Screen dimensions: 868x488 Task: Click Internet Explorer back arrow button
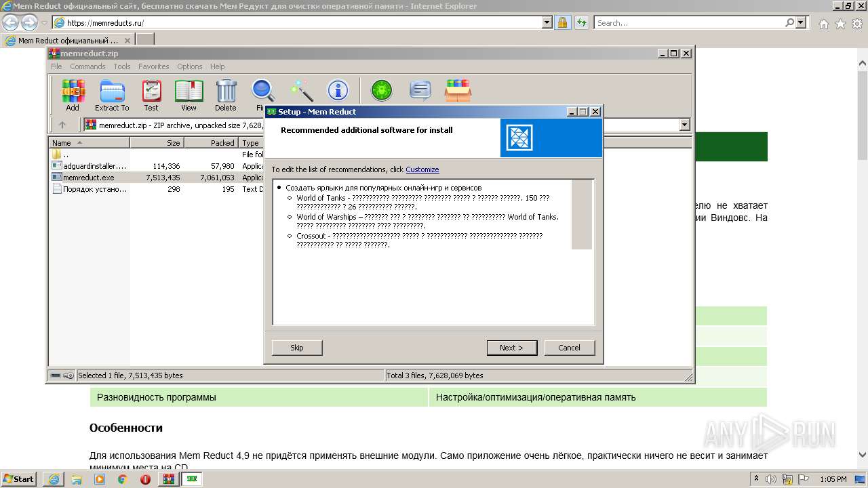click(11, 23)
